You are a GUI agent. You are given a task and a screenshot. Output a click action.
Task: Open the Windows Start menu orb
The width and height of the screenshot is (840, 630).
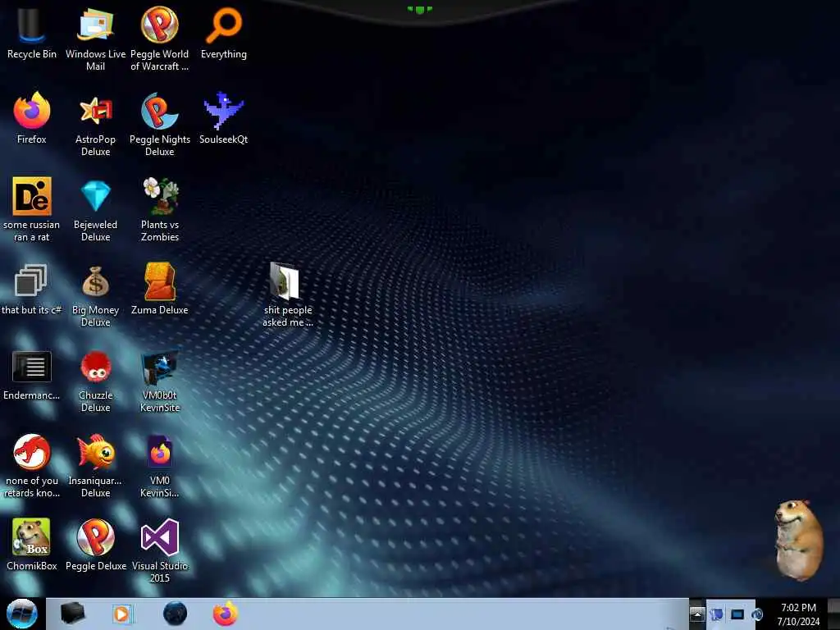coord(22,614)
